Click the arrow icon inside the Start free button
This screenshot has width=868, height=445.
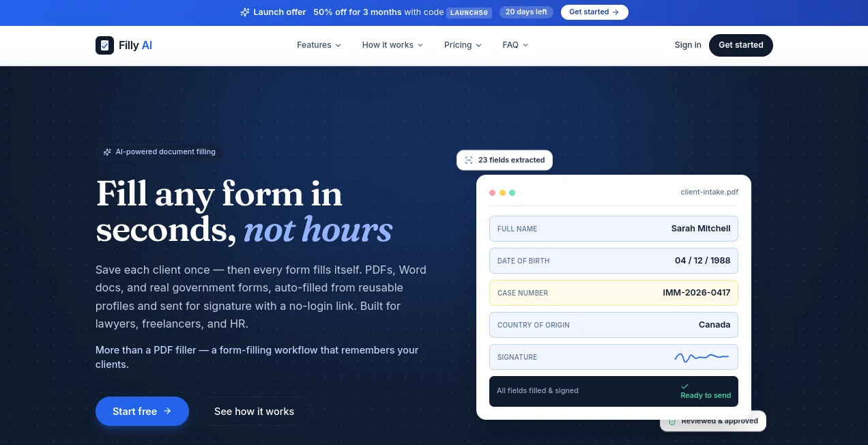167,412
